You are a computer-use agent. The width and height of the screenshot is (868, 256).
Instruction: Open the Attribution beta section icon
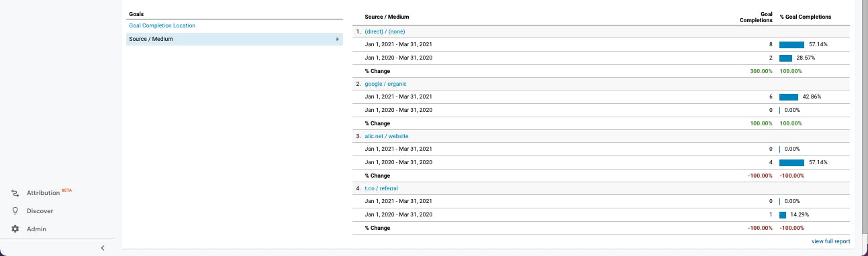(15, 193)
